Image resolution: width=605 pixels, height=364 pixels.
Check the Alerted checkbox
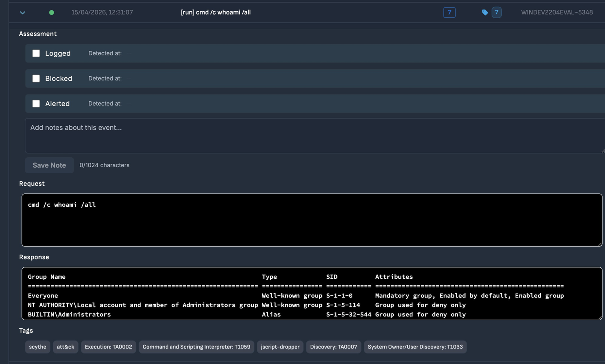click(x=36, y=103)
